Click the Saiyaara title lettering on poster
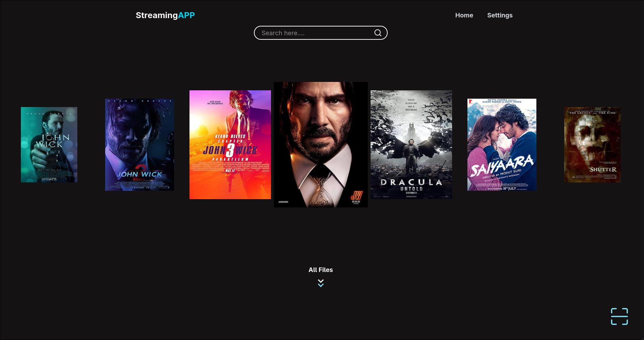Viewport: 644px width, 340px height. [x=502, y=166]
